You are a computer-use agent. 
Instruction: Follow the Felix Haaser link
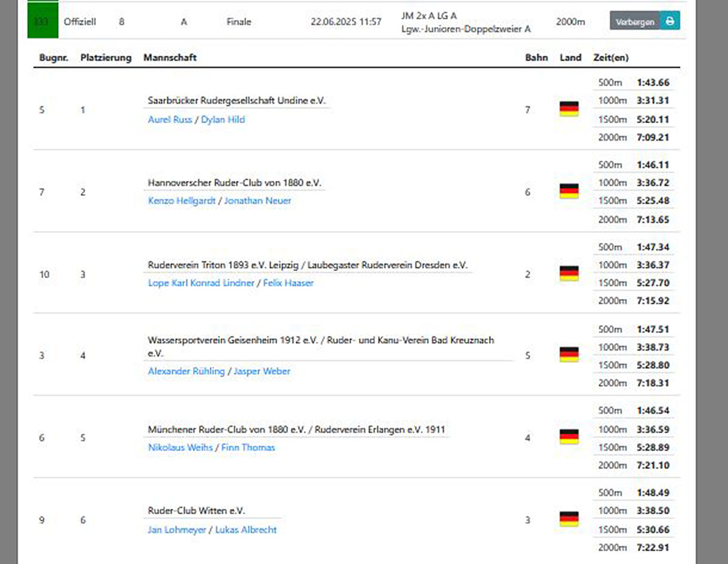(288, 283)
